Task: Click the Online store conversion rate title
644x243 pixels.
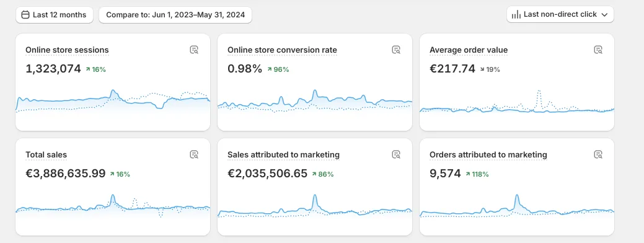Action: (282, 50)
